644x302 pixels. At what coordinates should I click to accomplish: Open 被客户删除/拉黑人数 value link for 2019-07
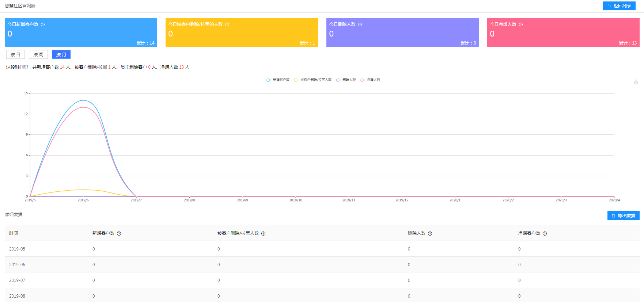[219, 280]
